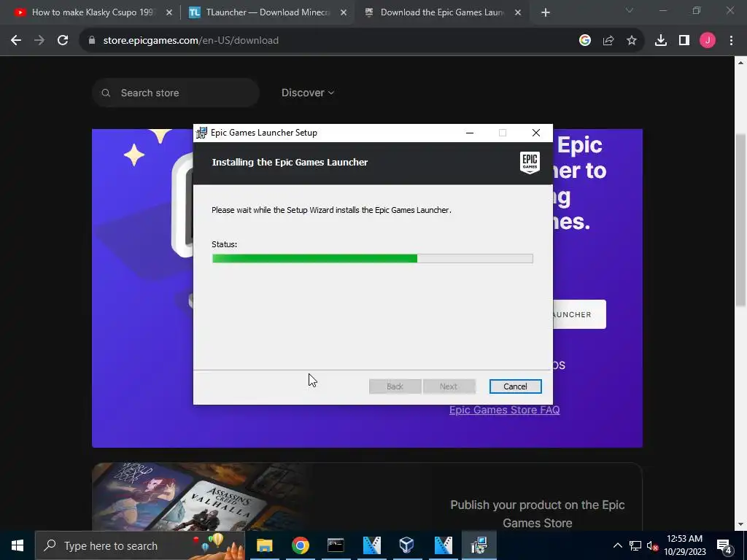Share this page via share icon
This screenshot has width=747, height=560.
coord(608,41)
